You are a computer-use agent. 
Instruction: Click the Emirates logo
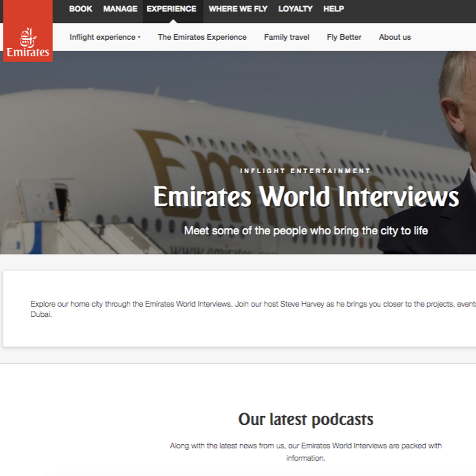[x=28, y=31]
